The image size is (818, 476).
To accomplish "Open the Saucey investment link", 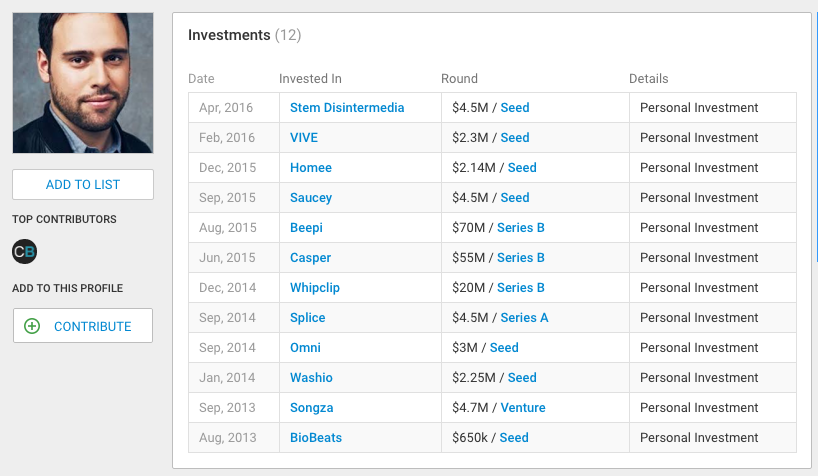I will 311,198.
